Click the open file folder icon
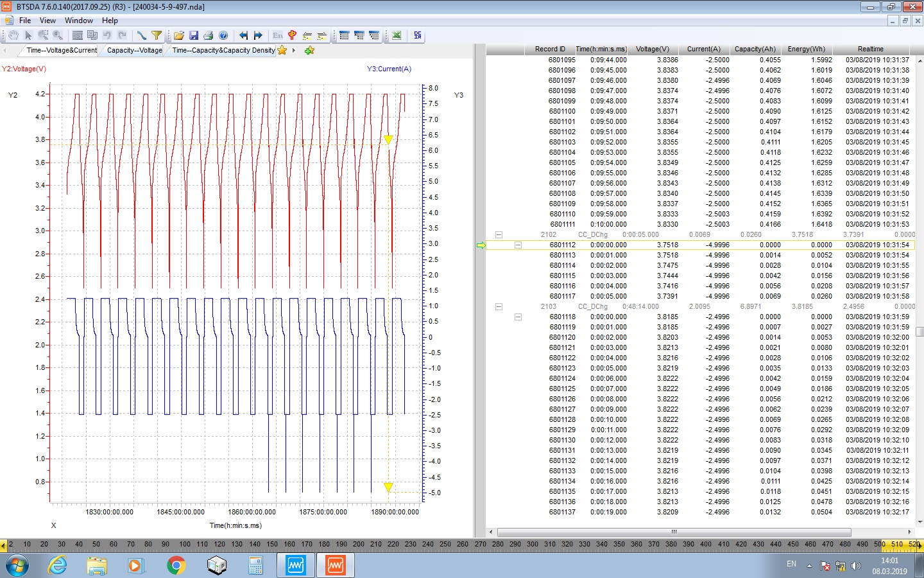The height and width of the screenshot is (578, 924). click(x=179, y=35)
